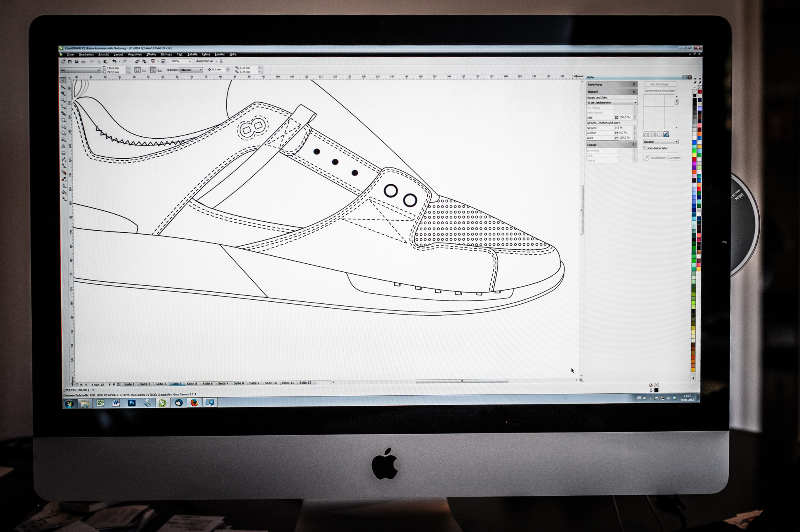Viewport: 800px width, 532px height.
Task: Pick the red swatch in the color palette
Action: point(694,159)
